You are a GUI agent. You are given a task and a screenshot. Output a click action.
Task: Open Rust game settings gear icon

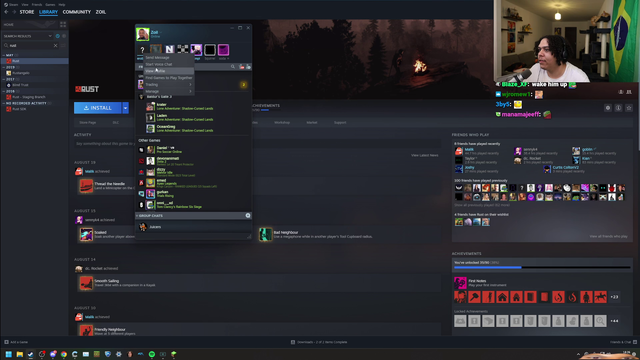[608, 108]
